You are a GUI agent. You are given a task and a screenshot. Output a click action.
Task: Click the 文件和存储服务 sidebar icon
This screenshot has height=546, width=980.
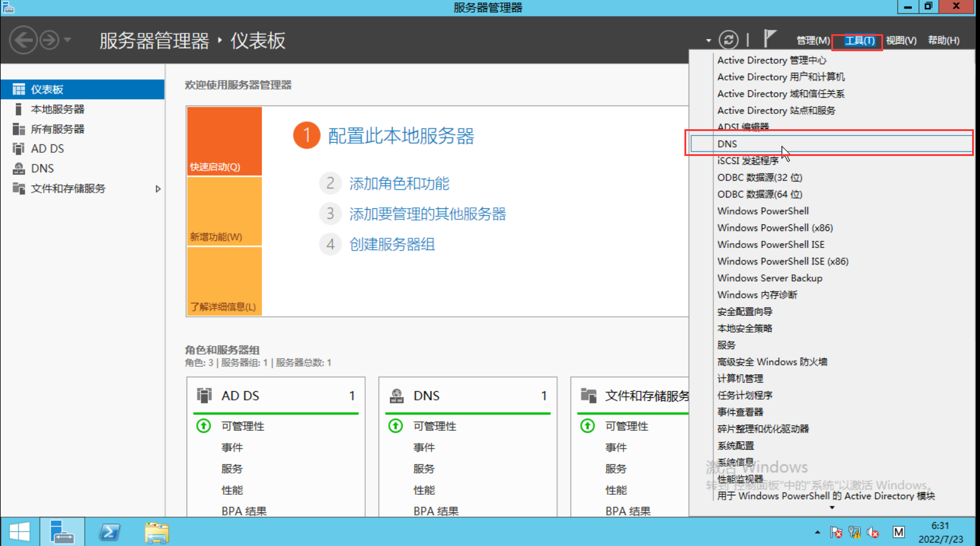19,188
